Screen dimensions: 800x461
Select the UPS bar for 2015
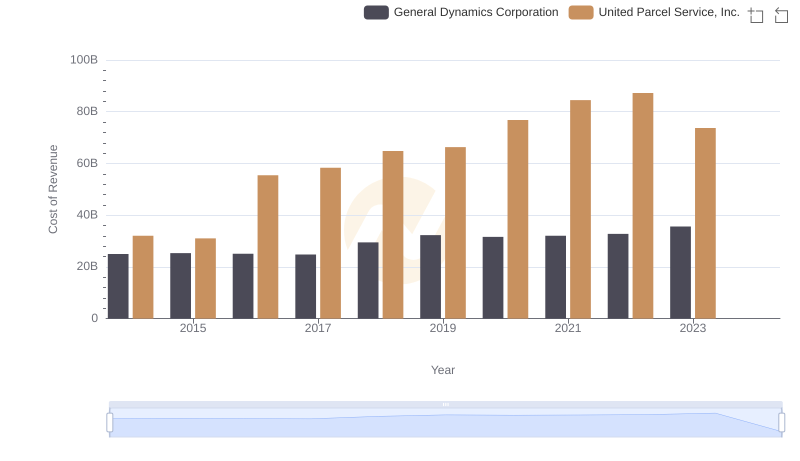click(205, 278)
